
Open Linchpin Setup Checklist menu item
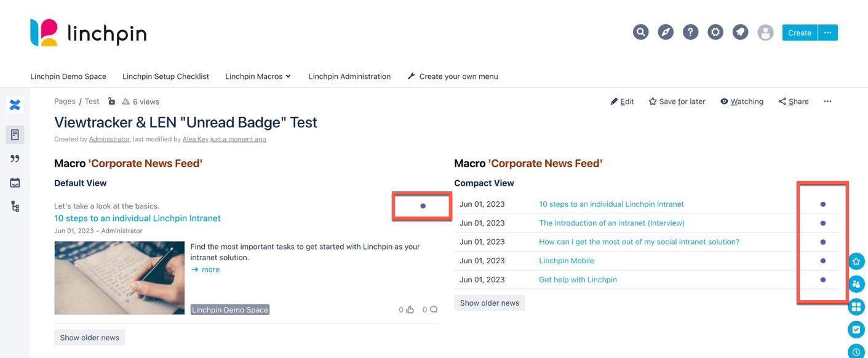point(165,76)
